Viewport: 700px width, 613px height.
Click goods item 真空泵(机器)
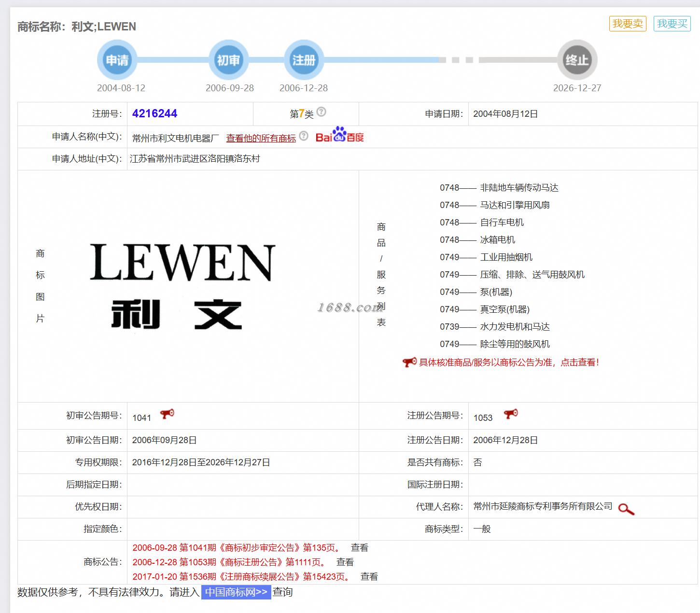pos(505,309)
